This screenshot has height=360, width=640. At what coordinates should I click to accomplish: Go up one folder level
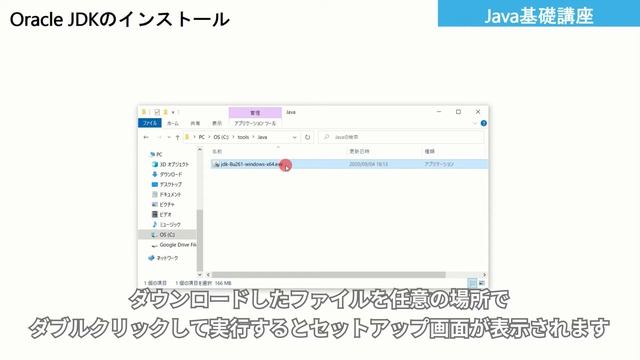pyautogui.click(x=178, y=137)
